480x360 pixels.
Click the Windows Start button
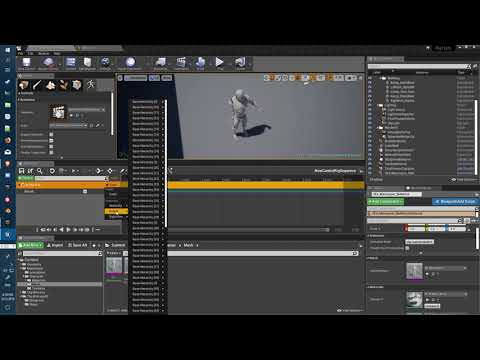tap(7, 50)
